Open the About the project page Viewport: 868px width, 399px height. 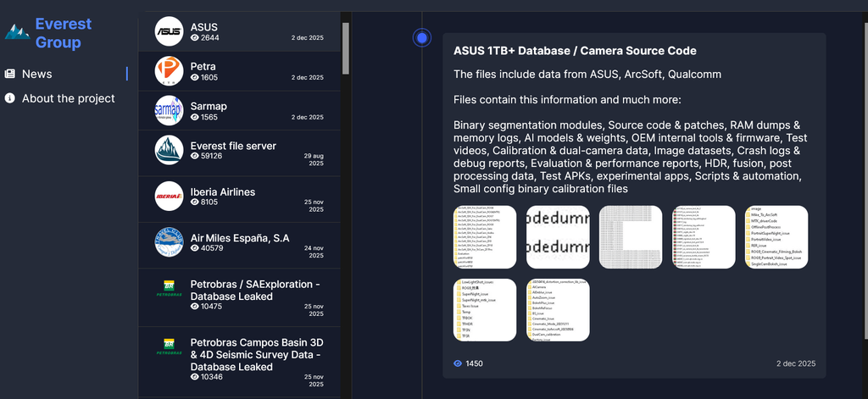[x=68, y=98]
